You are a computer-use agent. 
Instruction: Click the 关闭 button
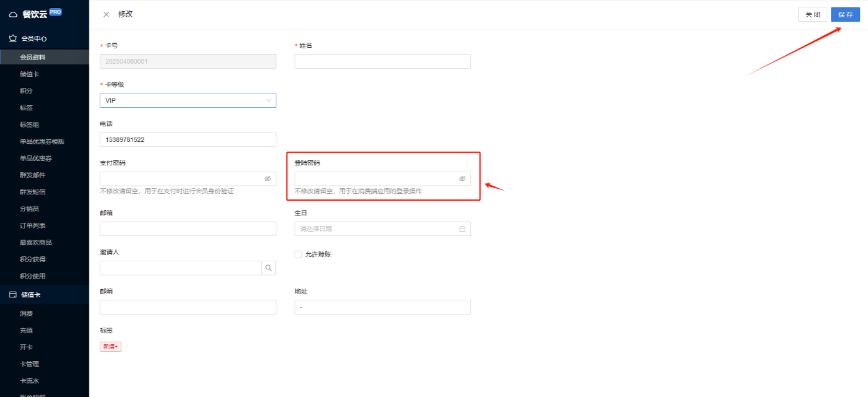[812, 14]
